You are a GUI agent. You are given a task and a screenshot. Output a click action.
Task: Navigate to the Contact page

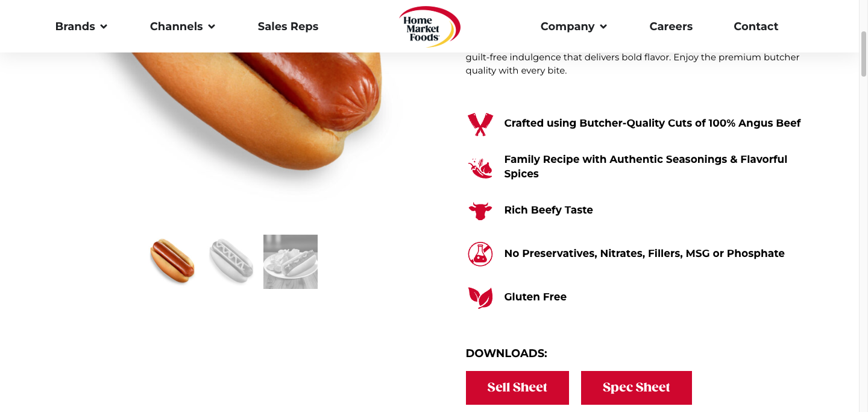756,27
